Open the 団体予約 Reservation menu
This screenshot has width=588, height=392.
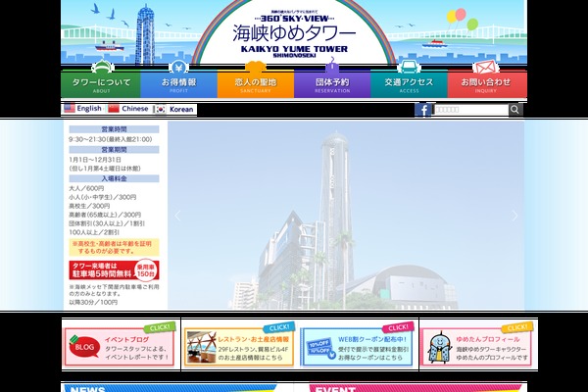point(332,84)
